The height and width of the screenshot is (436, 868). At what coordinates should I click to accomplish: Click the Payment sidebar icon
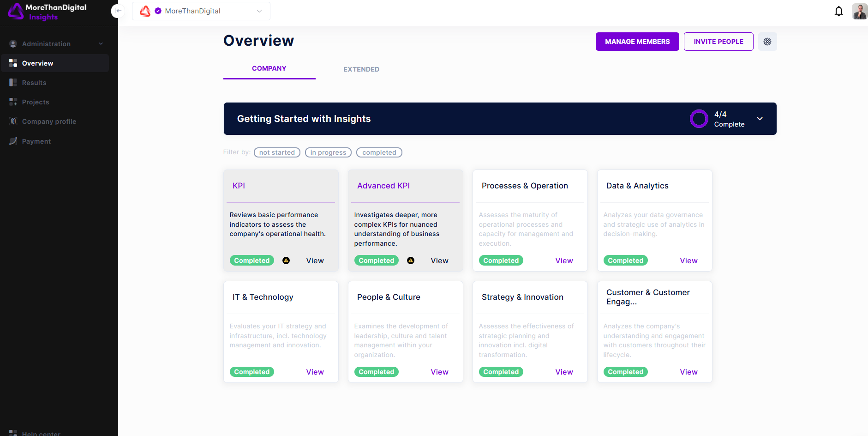13,141
